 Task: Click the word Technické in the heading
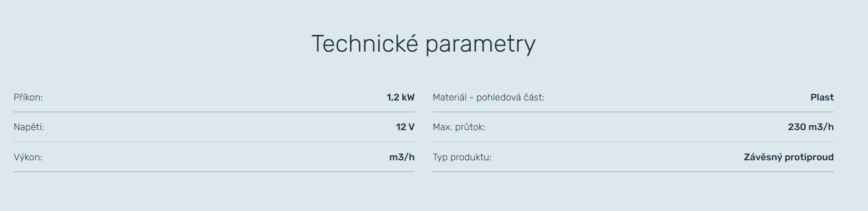point(365,44)
